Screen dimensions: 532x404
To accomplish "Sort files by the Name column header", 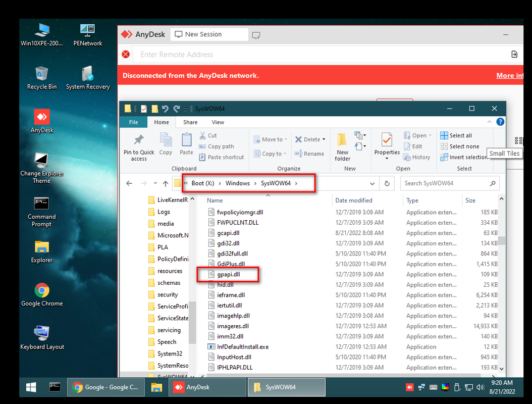I will tap(215, 200).
